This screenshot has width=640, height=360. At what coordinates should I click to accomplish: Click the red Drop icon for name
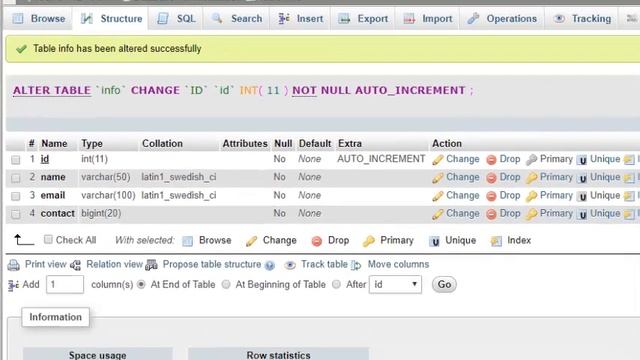491,178
